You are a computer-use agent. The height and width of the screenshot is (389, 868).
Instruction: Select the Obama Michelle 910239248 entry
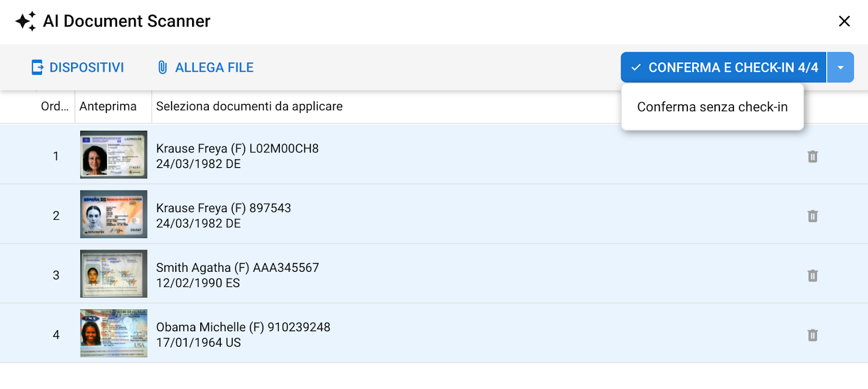242,335
